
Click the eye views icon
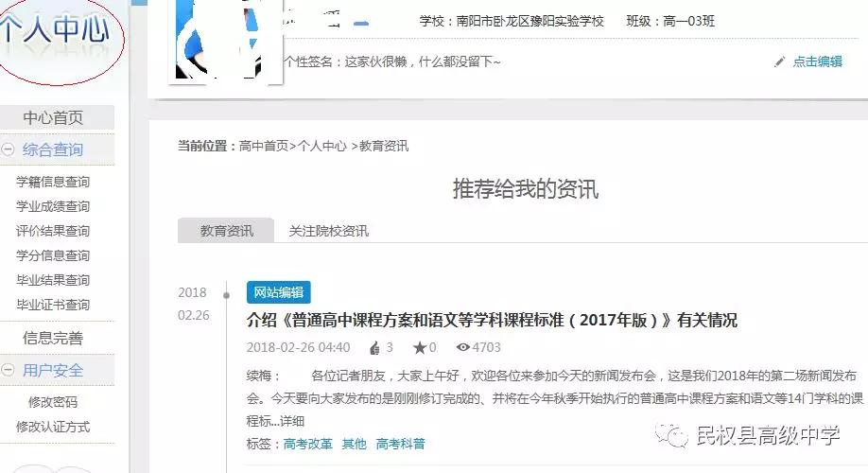[462, 347]
